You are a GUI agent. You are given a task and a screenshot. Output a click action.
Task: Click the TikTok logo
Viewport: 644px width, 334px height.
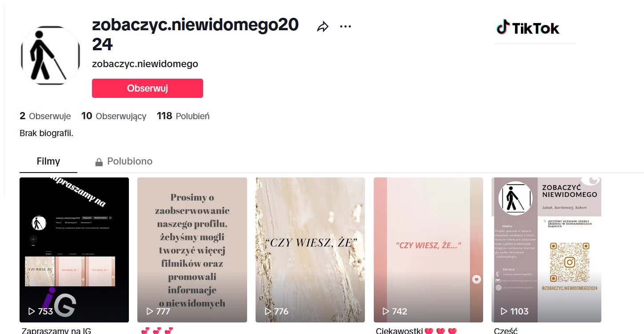point(528,28)
